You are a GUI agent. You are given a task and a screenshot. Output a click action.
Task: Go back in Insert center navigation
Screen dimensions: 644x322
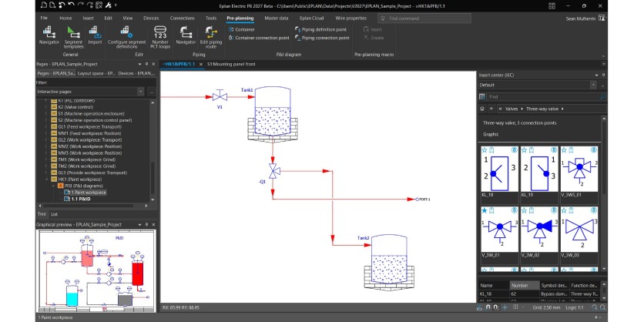491,109
